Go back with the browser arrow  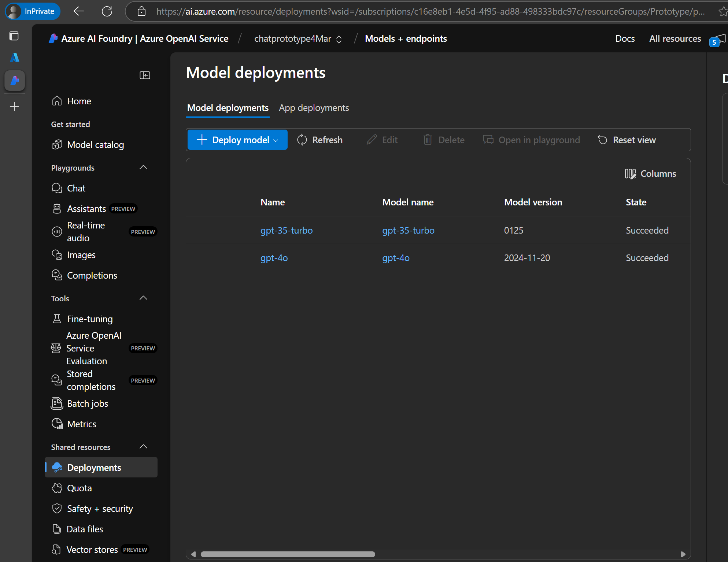click(x=78, y=11)
